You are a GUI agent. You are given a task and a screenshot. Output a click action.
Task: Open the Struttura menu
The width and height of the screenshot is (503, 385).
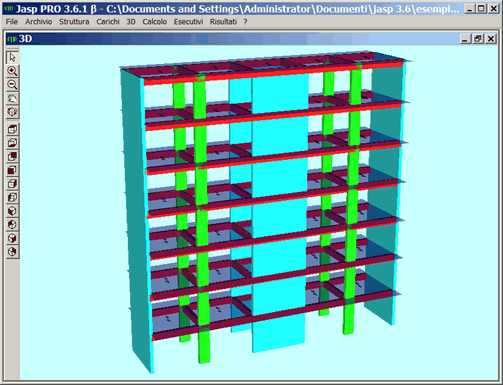[x=74, y=22]
